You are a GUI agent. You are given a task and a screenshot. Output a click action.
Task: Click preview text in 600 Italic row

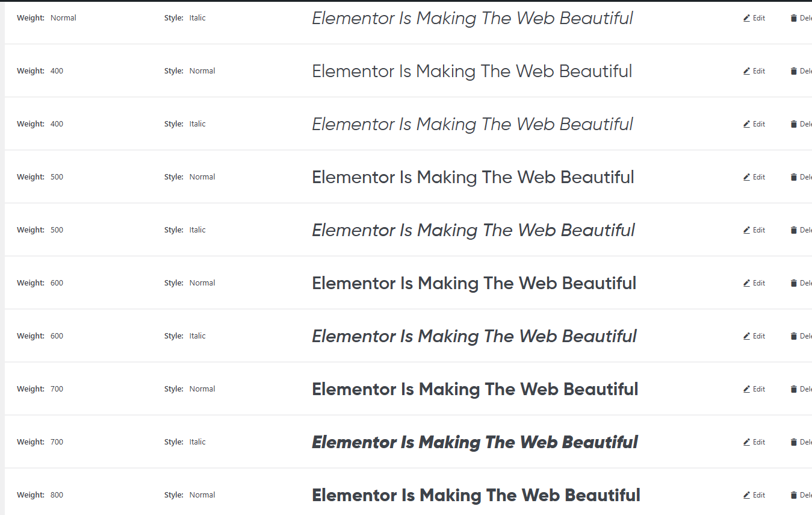point(474,336)
